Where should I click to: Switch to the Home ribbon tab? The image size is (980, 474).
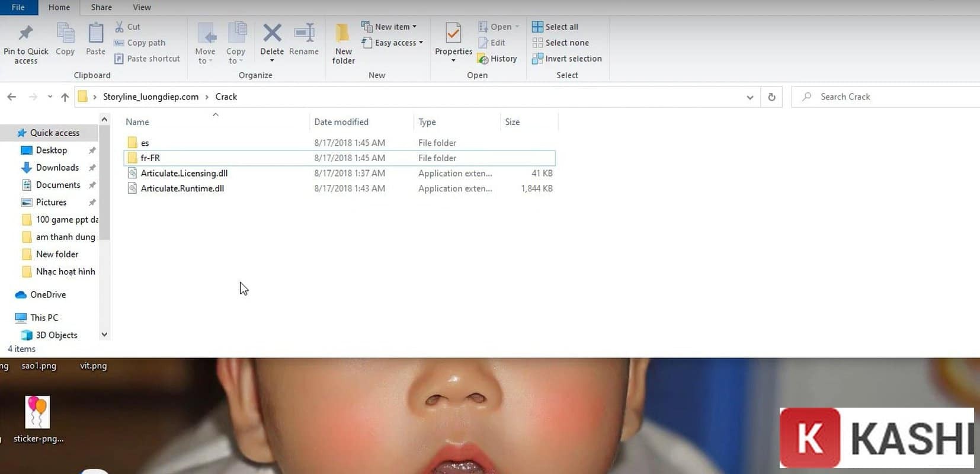[59, 7]
